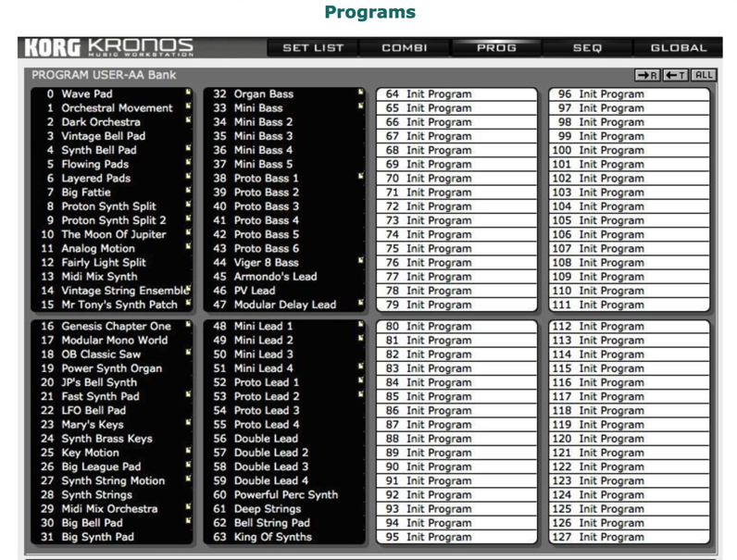Viewport: 737px width, 560px height.
Task: Go to the SEQ tab
Action: click(588, 48)
